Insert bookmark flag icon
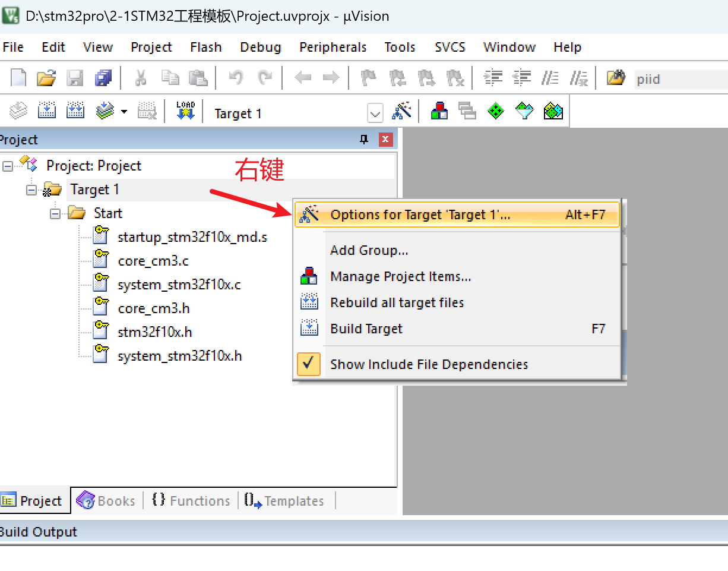 tap(369, 78)
